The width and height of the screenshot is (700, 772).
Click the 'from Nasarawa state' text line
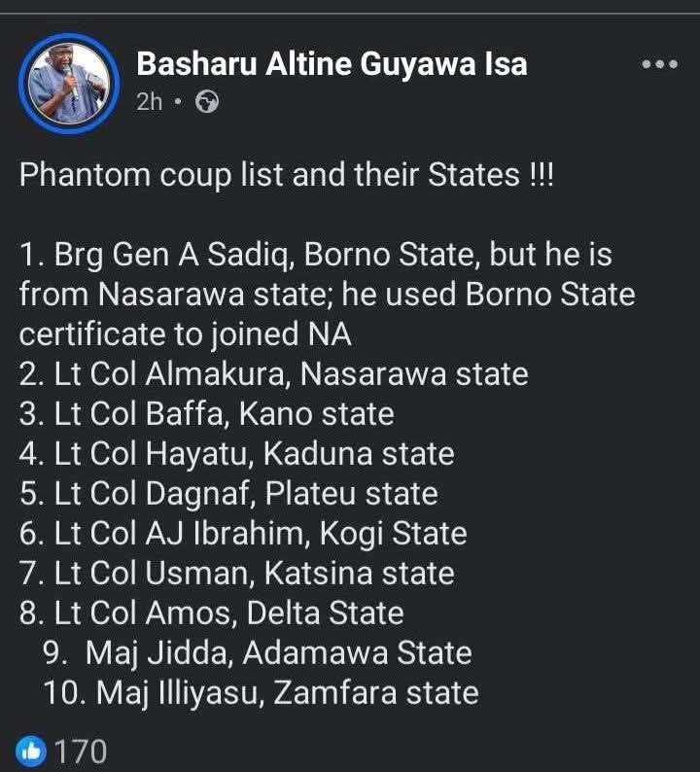[x=327, y=295]
